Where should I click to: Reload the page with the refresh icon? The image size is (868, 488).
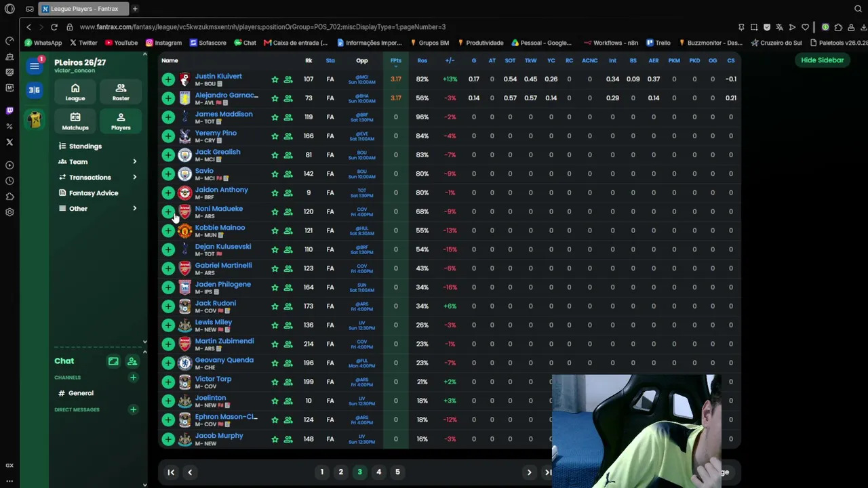point(54,27)
